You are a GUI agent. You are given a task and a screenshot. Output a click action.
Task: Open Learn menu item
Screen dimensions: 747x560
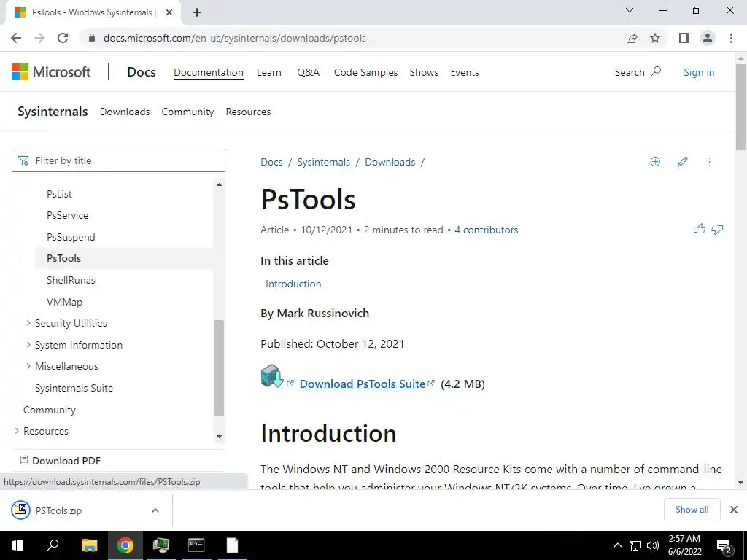click(x=269, y=72)
